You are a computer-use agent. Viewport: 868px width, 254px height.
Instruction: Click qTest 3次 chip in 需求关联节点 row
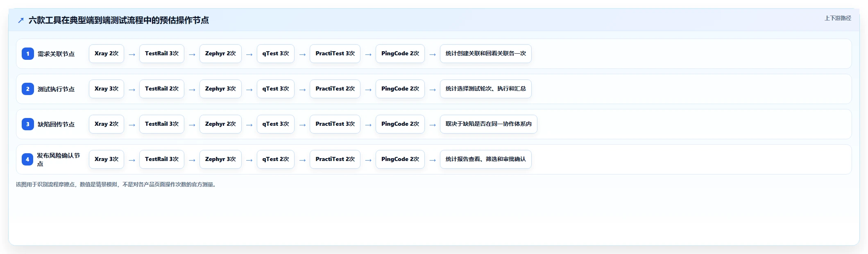pyautogui.click(x=276, y=54)
